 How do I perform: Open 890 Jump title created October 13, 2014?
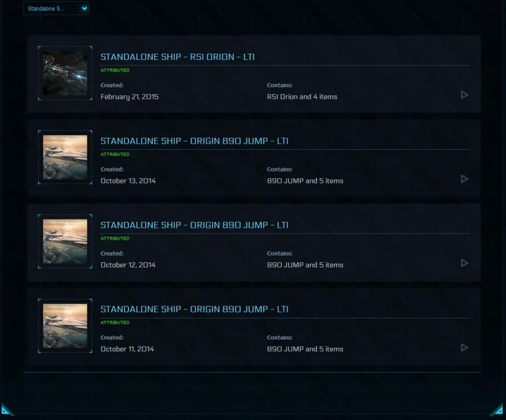click(194, 141)
